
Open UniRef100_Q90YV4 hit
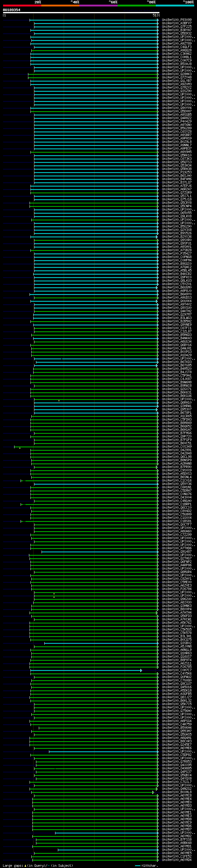point(177,108)
